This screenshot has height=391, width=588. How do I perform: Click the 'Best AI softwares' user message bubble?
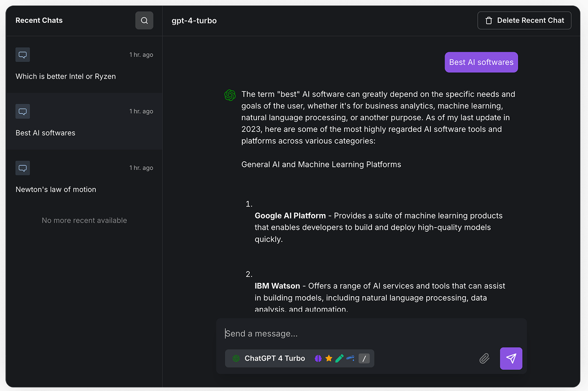pos(481,62)
